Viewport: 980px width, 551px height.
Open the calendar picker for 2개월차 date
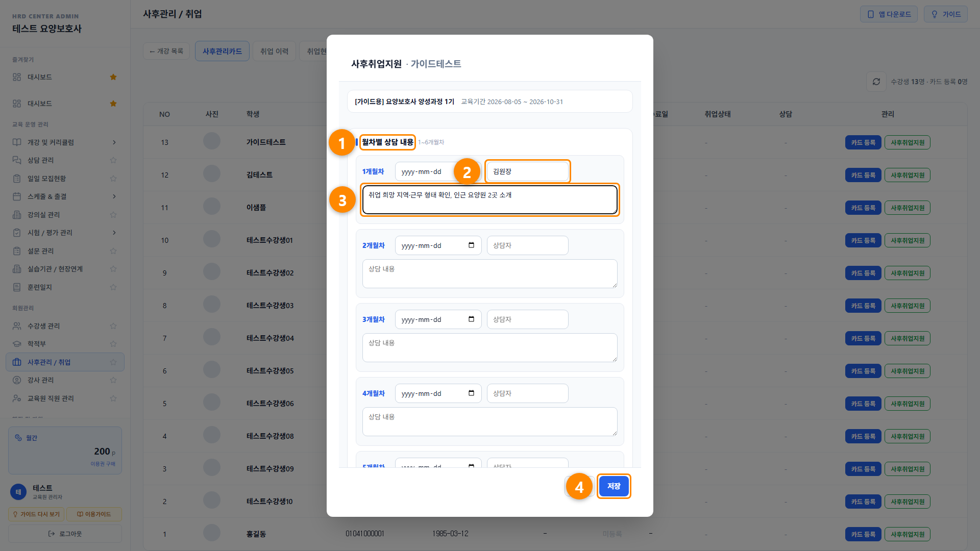pos(471,245)
